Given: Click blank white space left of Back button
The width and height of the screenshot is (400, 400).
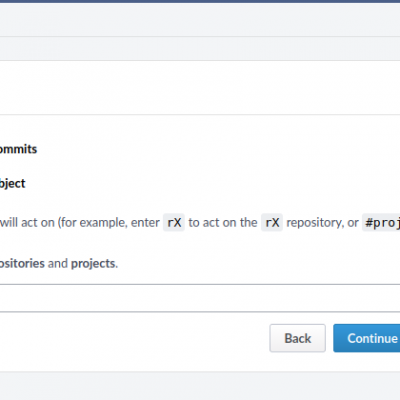Looking at the screenshot, I should tap(133, 338).
